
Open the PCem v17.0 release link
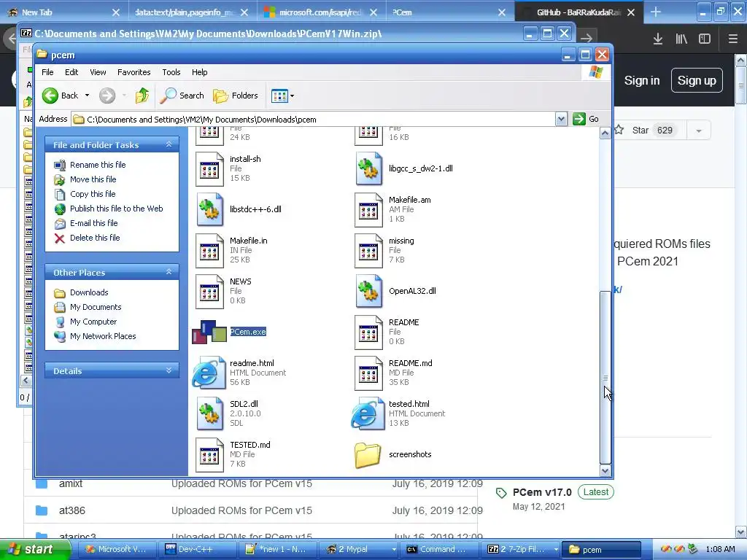point(542,492)
